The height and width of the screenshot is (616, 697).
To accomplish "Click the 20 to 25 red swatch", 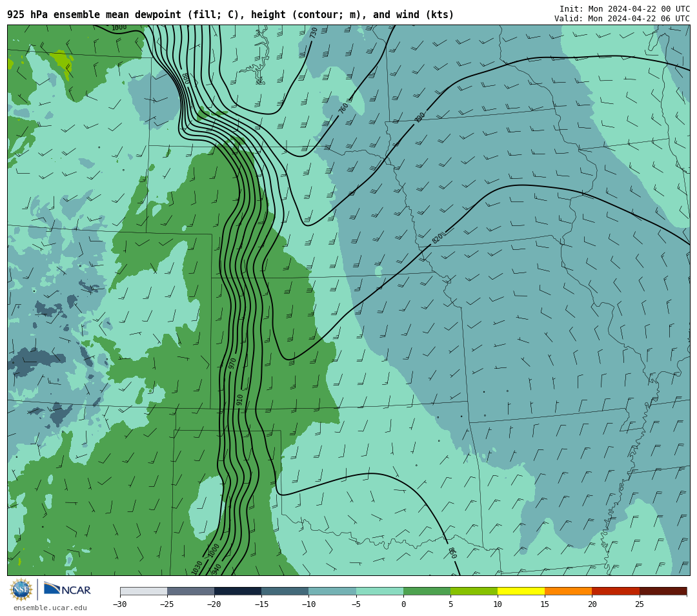I will pyautogui.click(x=616, y=591).
